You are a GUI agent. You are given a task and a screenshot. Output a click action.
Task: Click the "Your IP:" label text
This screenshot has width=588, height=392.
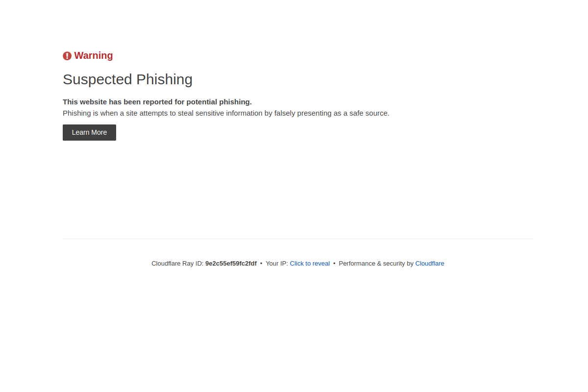pyautogui.click(x=277, y=263)
